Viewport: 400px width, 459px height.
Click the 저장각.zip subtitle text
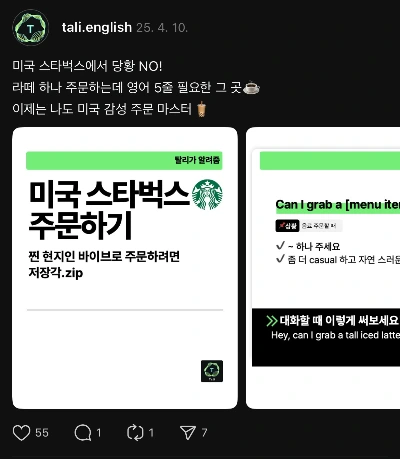coord(56,273)
